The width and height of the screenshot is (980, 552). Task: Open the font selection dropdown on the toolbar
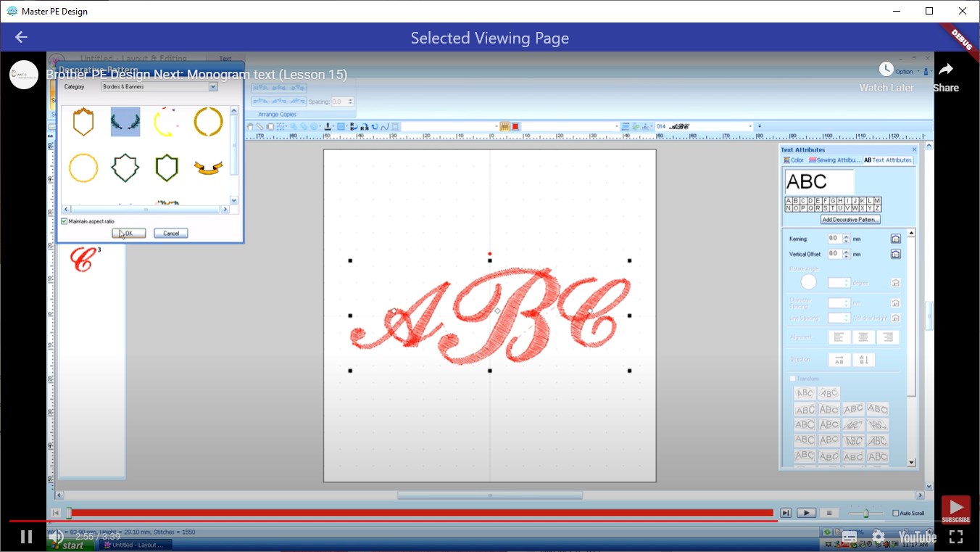point(752,125)
